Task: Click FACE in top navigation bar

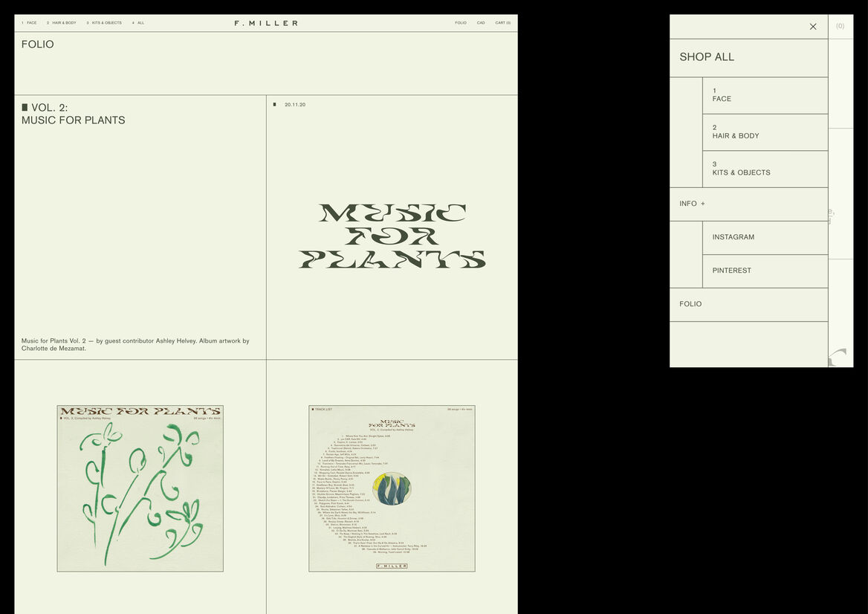Action: 31,23
